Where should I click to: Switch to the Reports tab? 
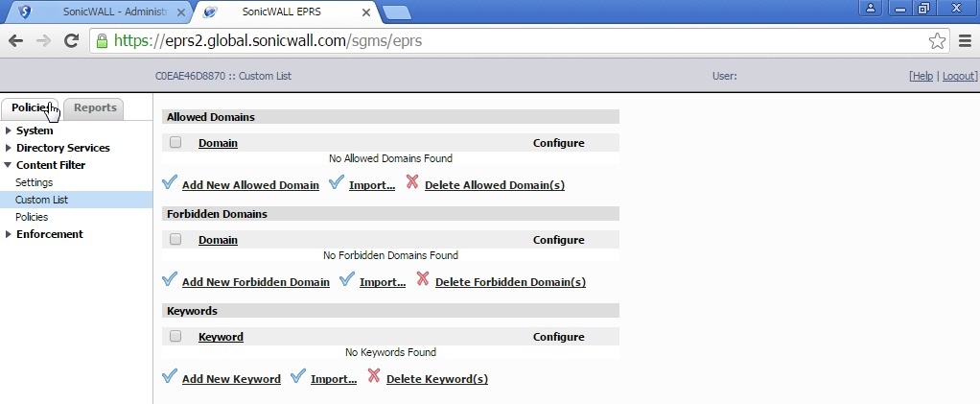(95, 108)
